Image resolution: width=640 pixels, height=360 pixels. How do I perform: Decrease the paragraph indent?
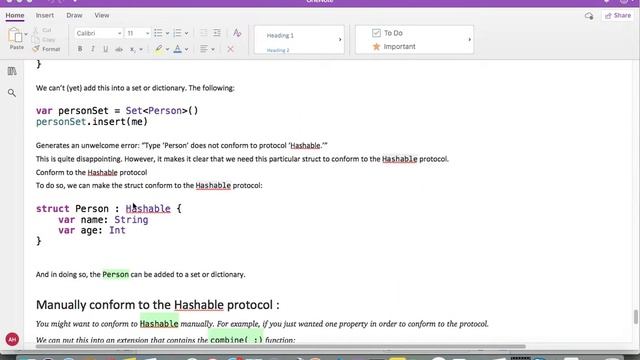(x=204, y=33)
